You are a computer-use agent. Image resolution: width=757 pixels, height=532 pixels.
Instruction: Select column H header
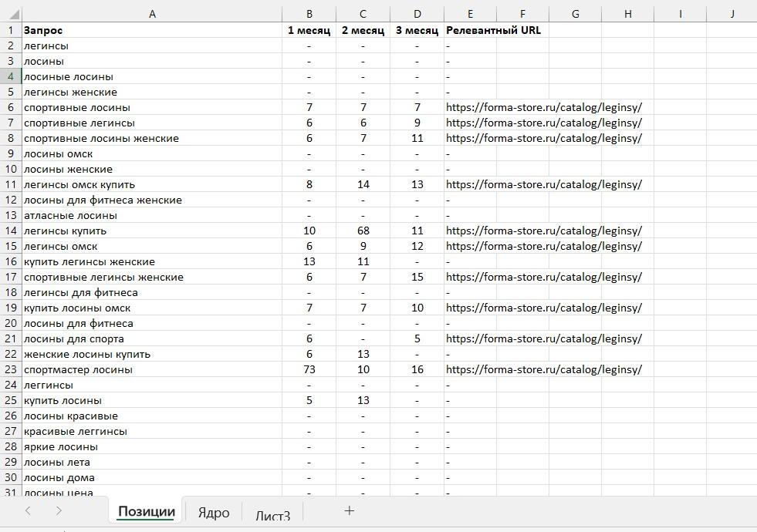627,15
